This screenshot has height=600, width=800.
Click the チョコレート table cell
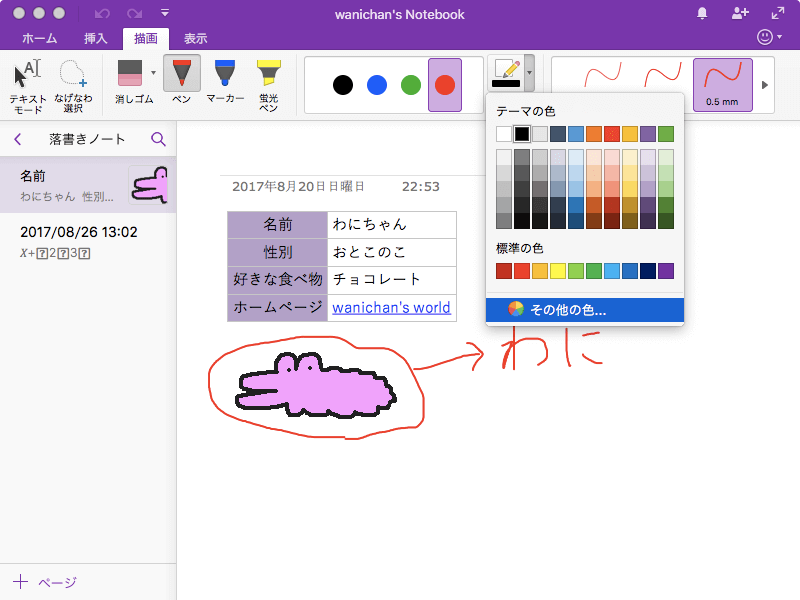tap(392, 280)
